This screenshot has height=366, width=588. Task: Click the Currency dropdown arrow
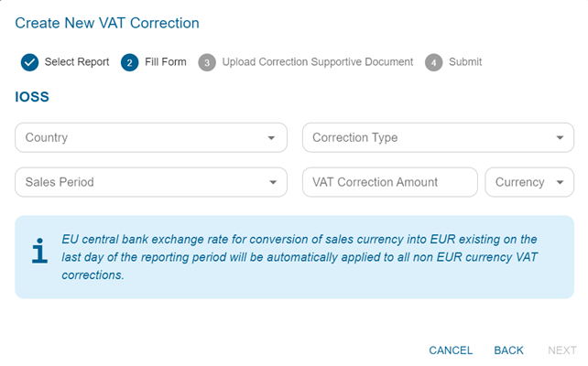[x=559, y=183]
